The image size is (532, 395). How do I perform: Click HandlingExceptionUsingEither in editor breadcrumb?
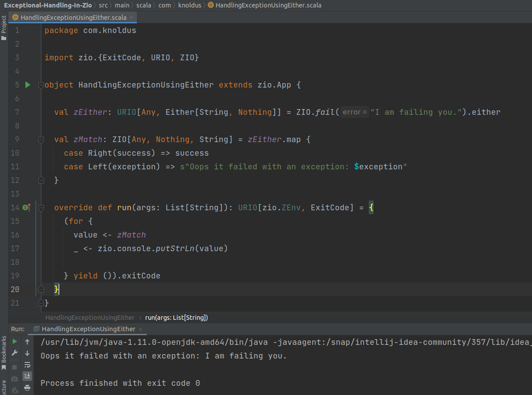(90, 317)
